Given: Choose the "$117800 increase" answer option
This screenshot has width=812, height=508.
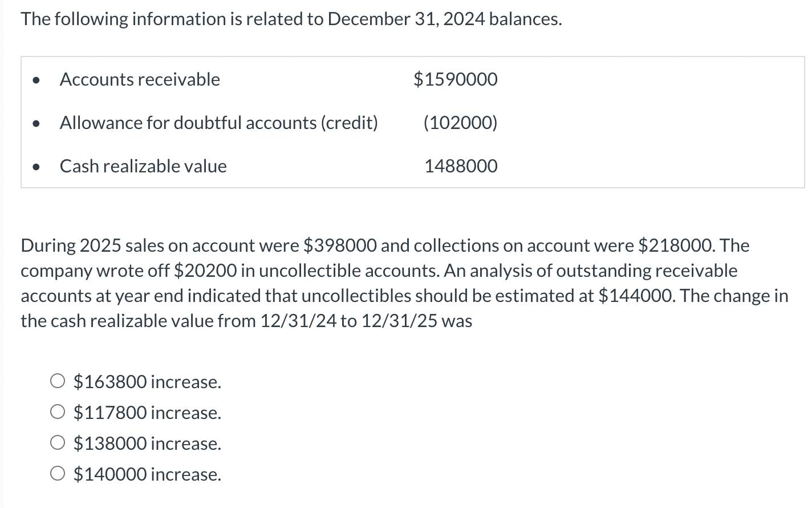Looking at the screenshot, I should 58,412.
